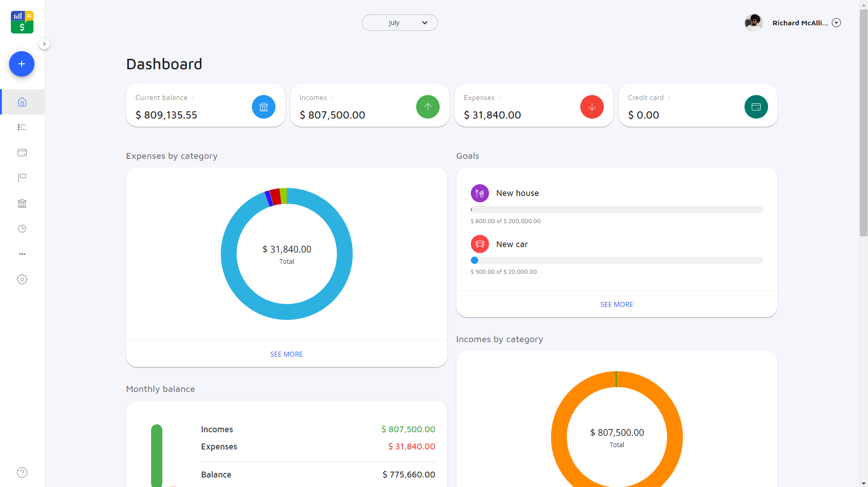Expand the Richard McAllister profile menu

(836, 22)
